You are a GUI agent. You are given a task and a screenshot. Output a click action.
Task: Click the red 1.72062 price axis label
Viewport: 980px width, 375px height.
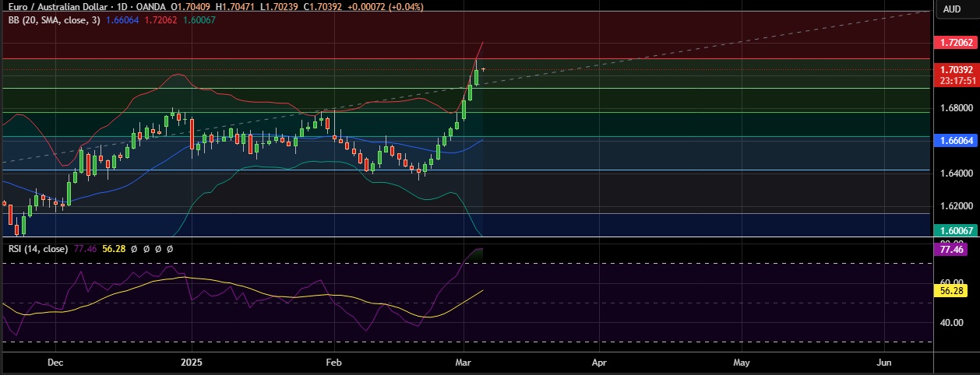click(955, 44)
